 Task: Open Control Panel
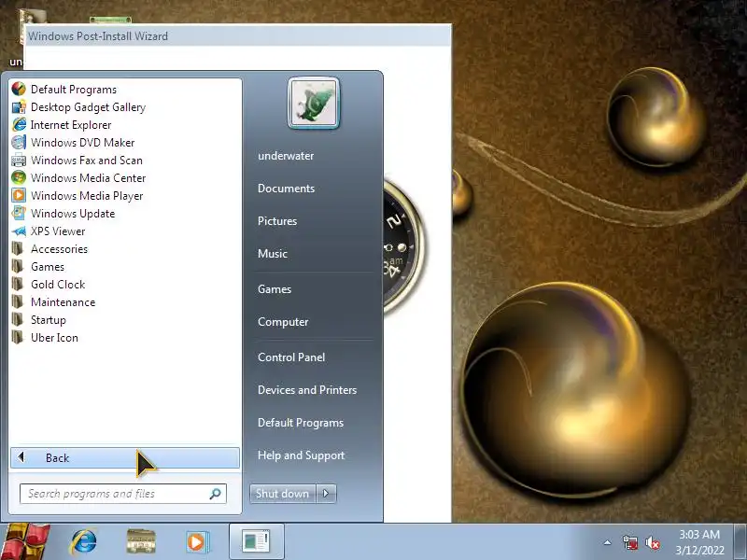(291, 357)
